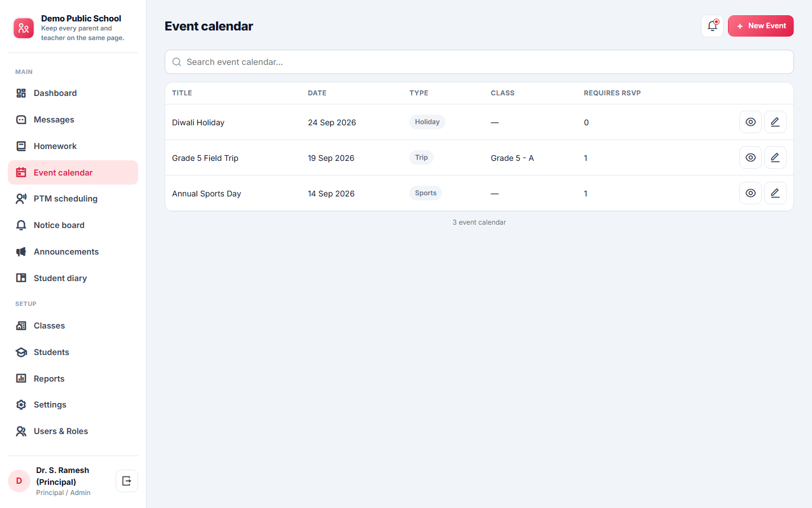Click the Trip type badge
The height and width of the screenshot is (508, 812).
[x=421, y=157]
